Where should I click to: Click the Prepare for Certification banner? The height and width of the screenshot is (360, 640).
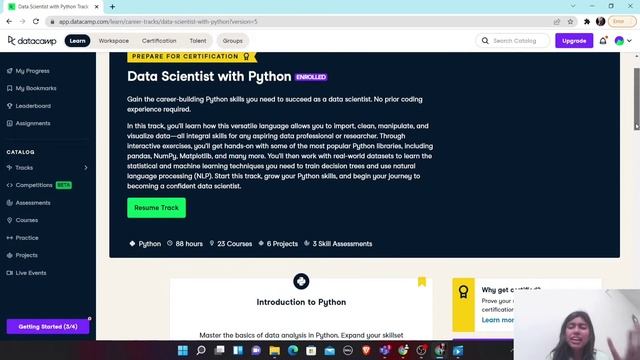point(191,57)
